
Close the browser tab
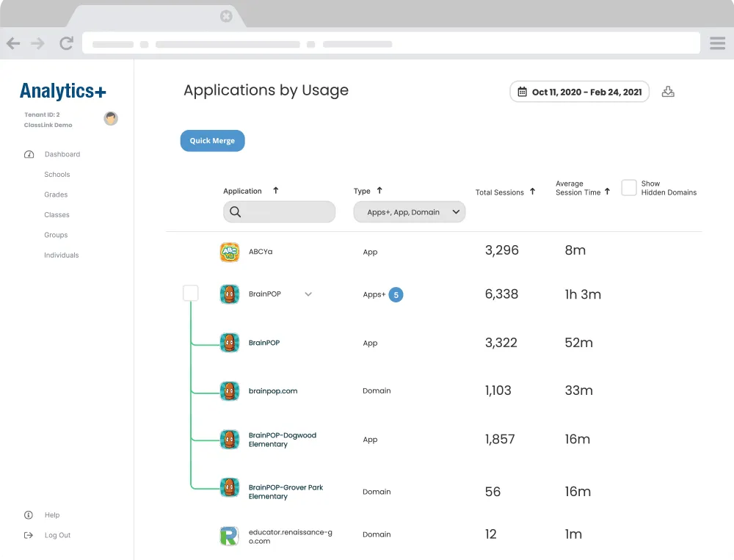pyautogui.click(x=226, y=16)
